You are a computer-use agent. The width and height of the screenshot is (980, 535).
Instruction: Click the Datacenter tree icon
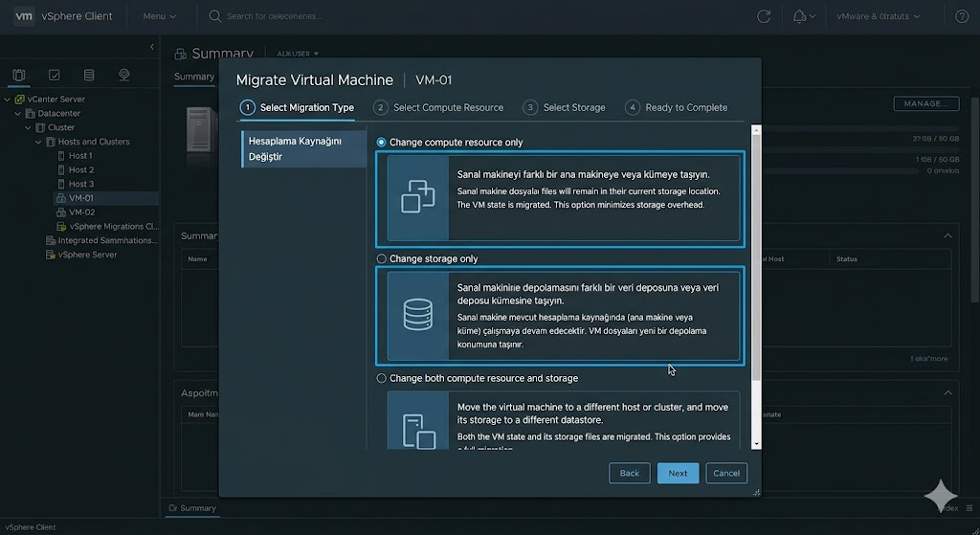point(30,113)
